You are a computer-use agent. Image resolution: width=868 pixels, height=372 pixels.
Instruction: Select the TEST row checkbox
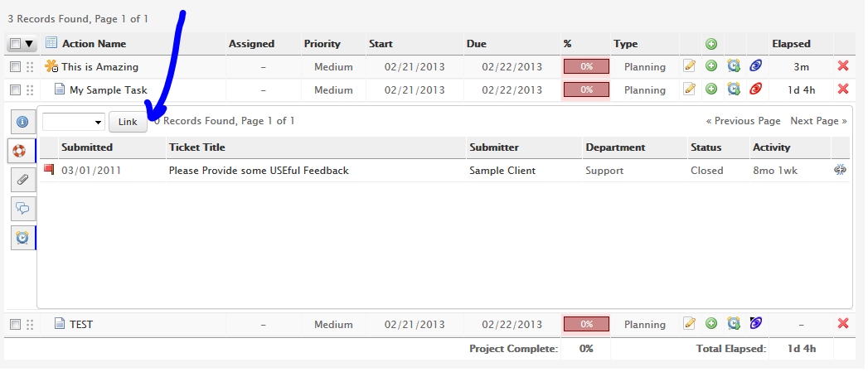pyautogui.click(x=15, y=325)
